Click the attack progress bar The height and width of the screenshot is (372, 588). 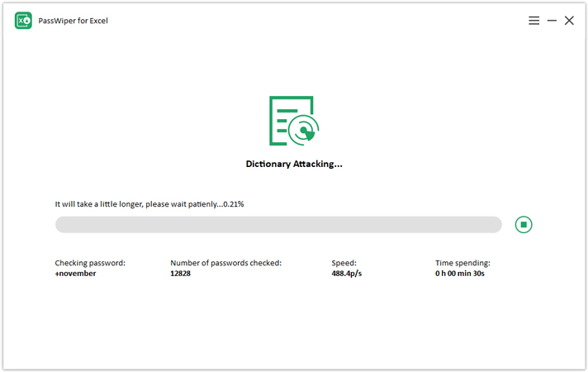(x=278, y=225)
